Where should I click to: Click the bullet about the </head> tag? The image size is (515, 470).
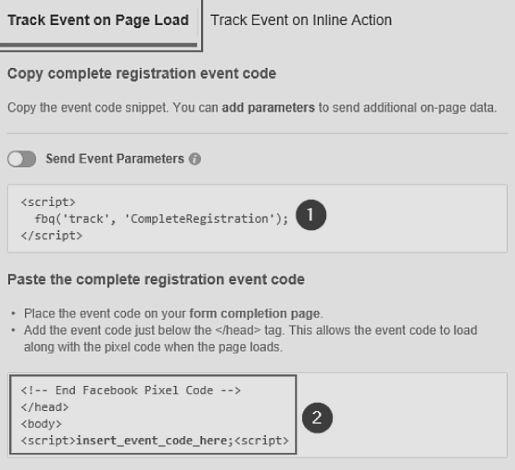click(x=251, y=338)
